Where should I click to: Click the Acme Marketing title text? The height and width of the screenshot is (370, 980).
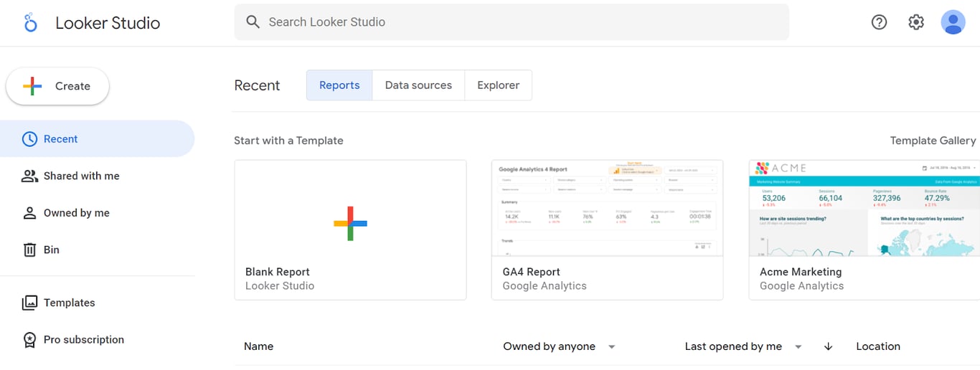pos(801,272)
